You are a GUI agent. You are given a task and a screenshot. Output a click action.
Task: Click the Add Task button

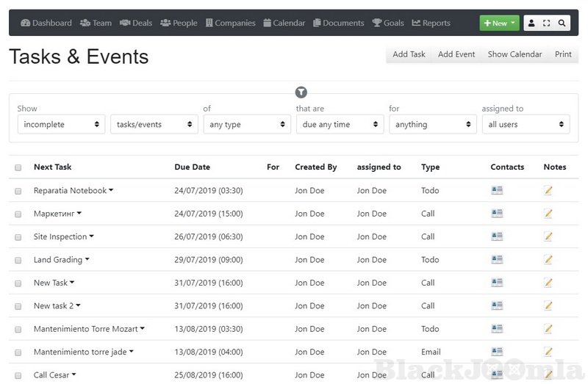(x=409, y=54)
